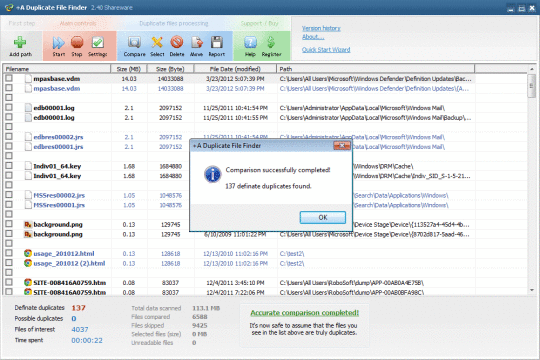Open the Version history link

click(321, 28)
